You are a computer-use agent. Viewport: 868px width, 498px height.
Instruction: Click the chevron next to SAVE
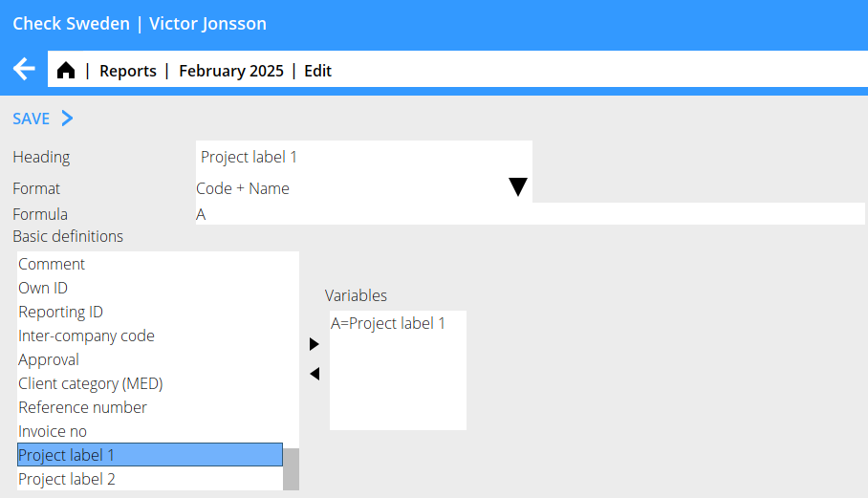pyautogui.click(x=67, y=119)
